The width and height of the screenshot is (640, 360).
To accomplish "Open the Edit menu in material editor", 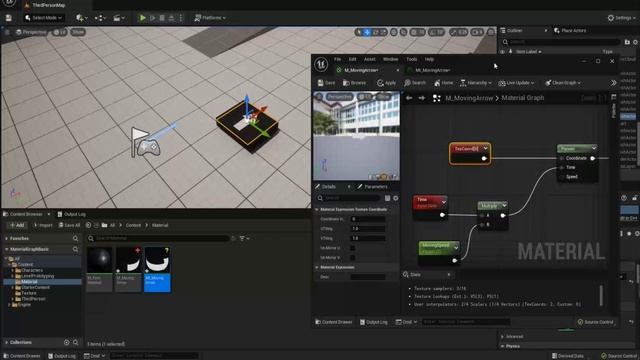I will [x=352, y=60].
